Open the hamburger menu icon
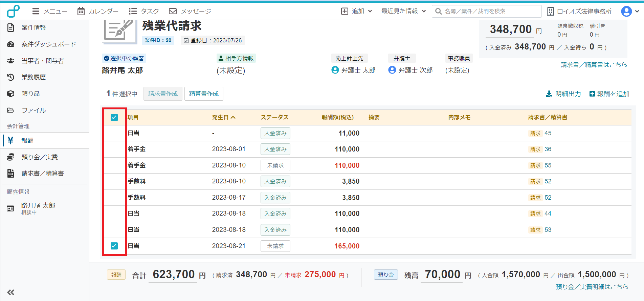This screenshot has height=301, width=644. (36, 11)
